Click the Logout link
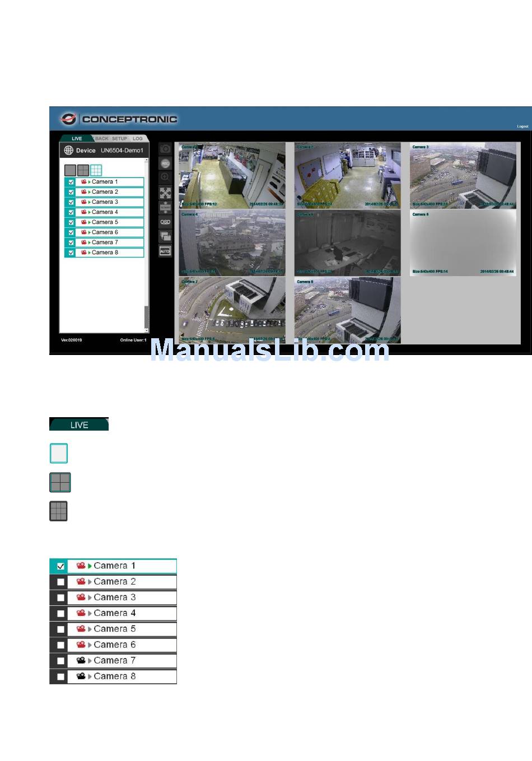Screen dimensions: 532x761 [x=522, y=127]
